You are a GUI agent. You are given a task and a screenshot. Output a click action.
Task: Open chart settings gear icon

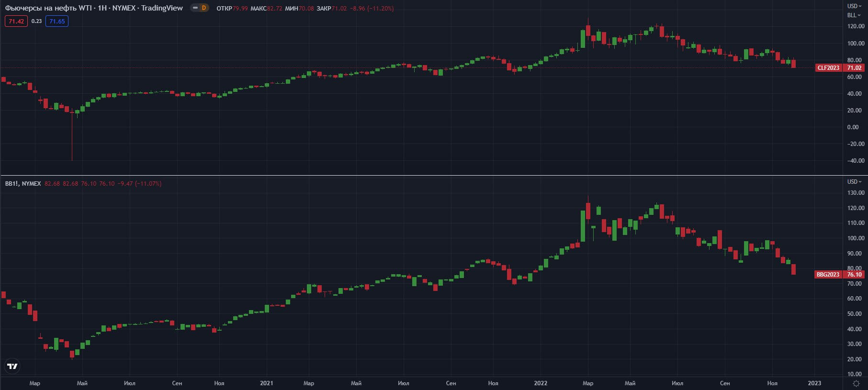point(857,383)
